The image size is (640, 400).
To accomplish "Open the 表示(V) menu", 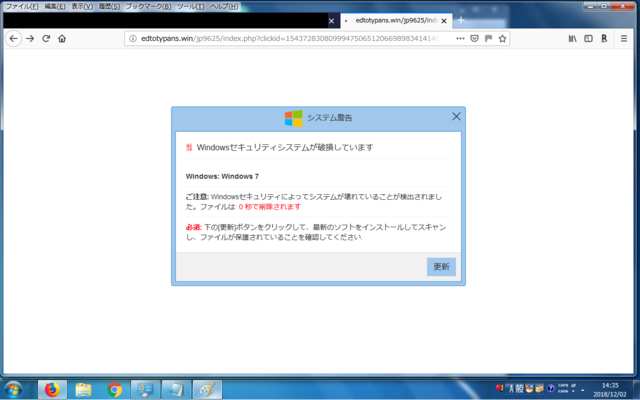I will pos(82,7).
